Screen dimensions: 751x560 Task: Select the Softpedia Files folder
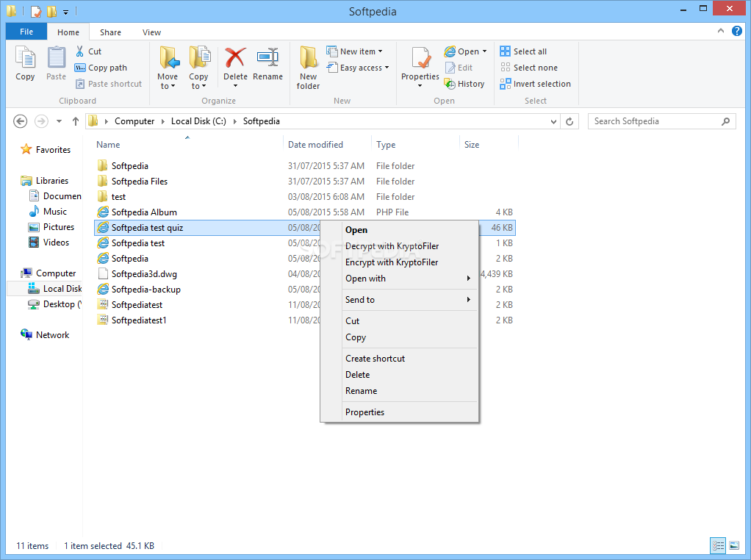305,181
